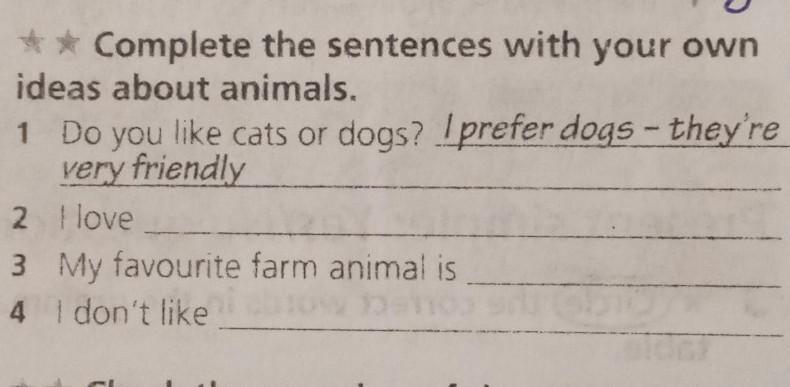Click the number 3 item marker
790x387 pixels.
tap(19, 267)
